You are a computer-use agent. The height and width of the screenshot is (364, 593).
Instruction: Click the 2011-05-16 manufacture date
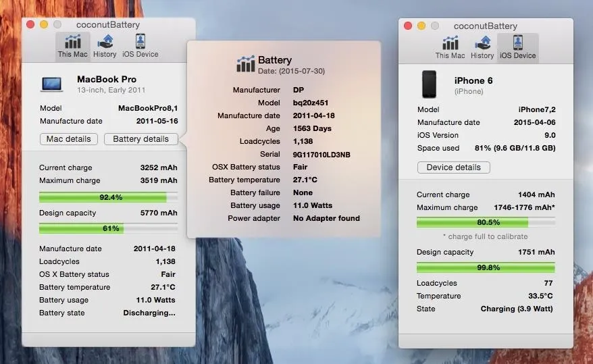tap(157, 121)
